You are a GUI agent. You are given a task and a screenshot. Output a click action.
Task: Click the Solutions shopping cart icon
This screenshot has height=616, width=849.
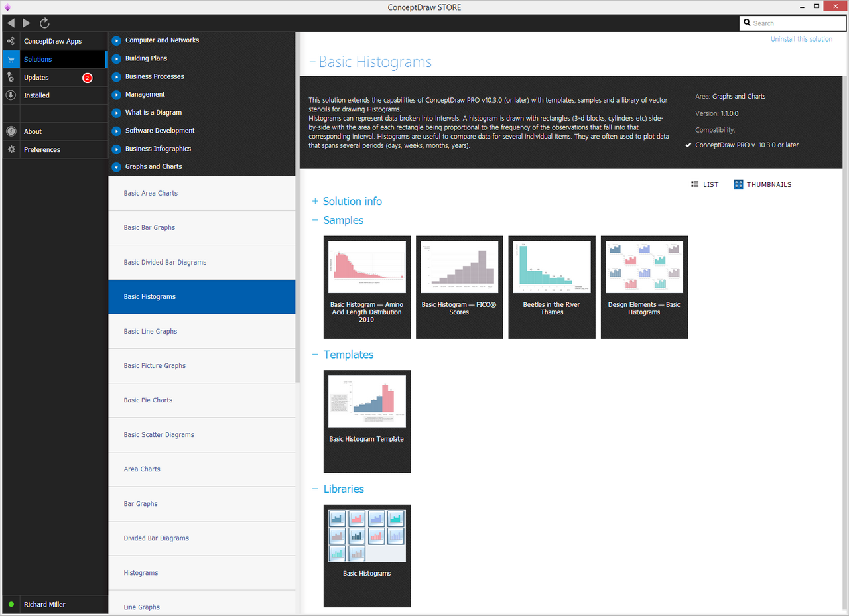tap(11, 59)
